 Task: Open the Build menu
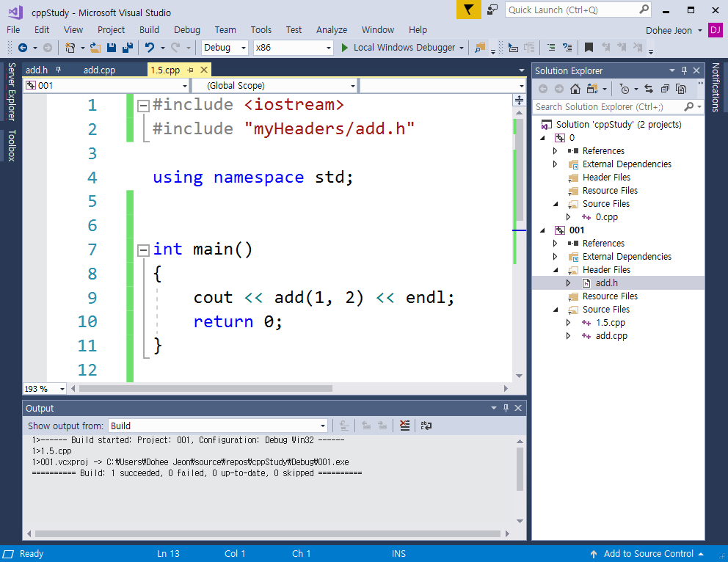(149, 29)
